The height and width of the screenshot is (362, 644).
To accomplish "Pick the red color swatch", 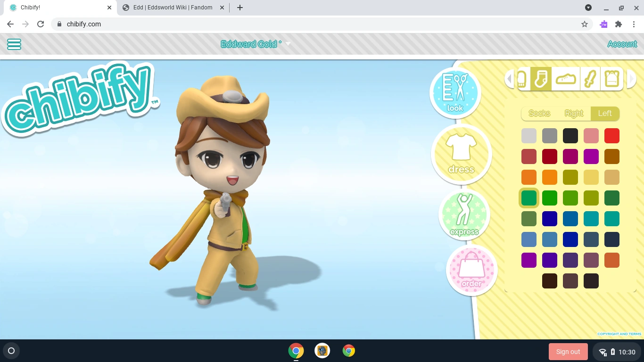I will tap(611, 135).
